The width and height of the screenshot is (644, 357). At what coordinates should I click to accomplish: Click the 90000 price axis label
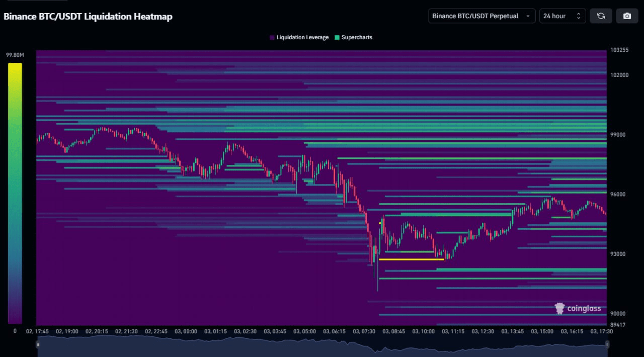point(618,314)
